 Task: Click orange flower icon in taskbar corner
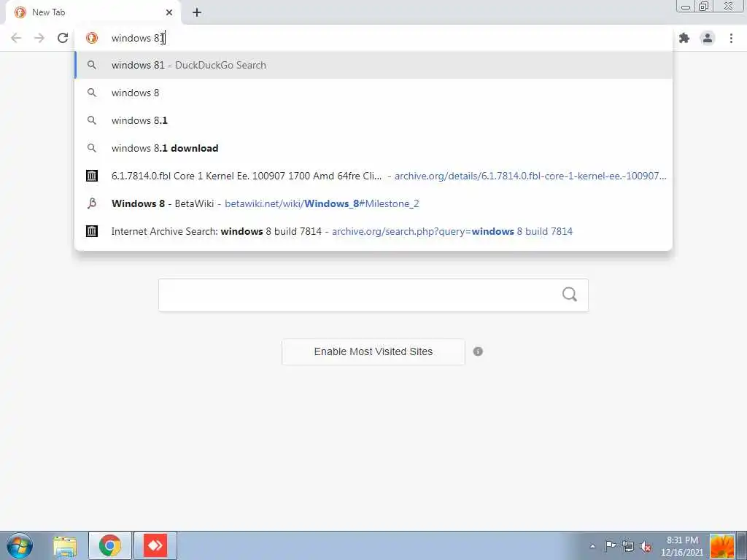pyautogui.click(x=721, y=546)
